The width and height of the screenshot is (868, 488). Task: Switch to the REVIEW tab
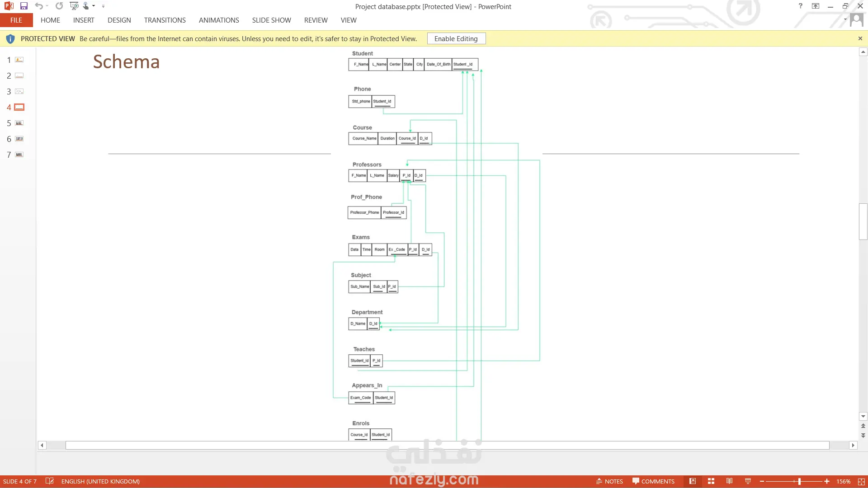(x=316, y=20)
